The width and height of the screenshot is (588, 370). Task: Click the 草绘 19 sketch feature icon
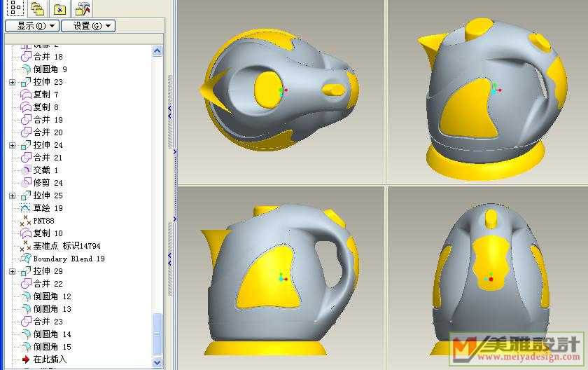point(26,208)
